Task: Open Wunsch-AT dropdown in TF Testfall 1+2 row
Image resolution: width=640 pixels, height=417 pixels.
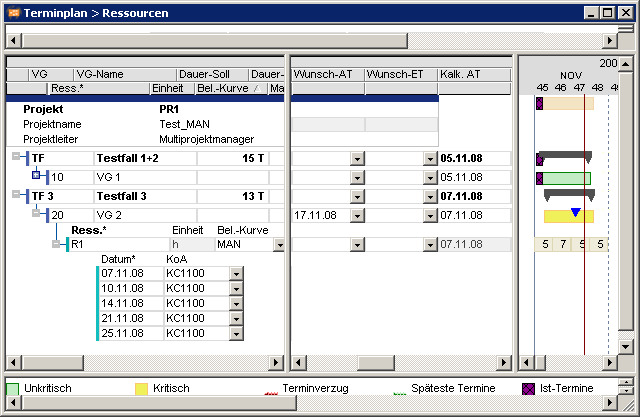Action: tap(357, 159)
